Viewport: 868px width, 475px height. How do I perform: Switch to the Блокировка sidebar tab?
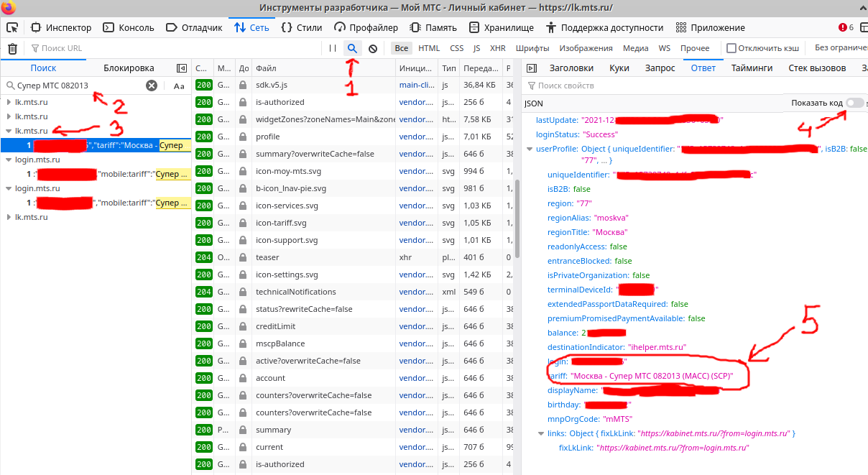click(129, 68)
